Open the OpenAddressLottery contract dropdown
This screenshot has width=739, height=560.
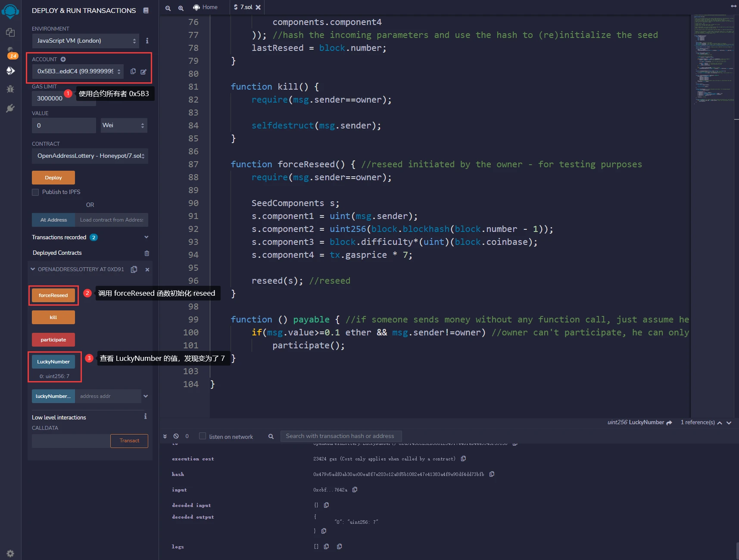[x=90, y=156]
